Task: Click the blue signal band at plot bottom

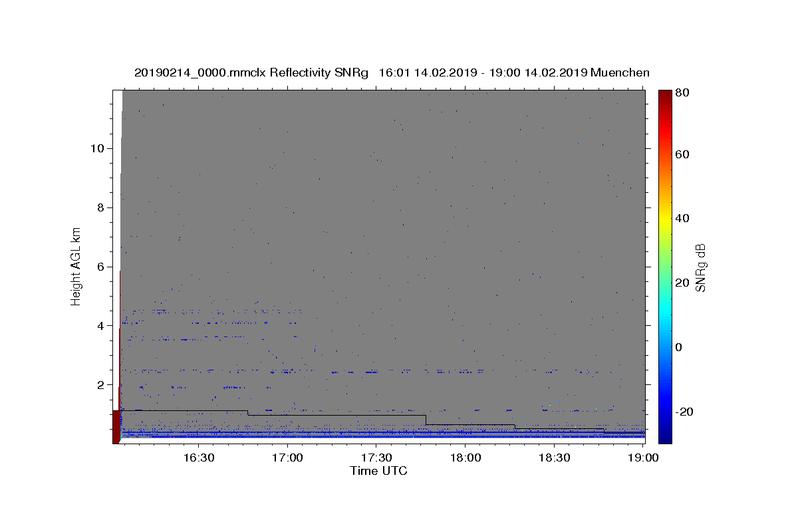Action: [x=383, y=436]
